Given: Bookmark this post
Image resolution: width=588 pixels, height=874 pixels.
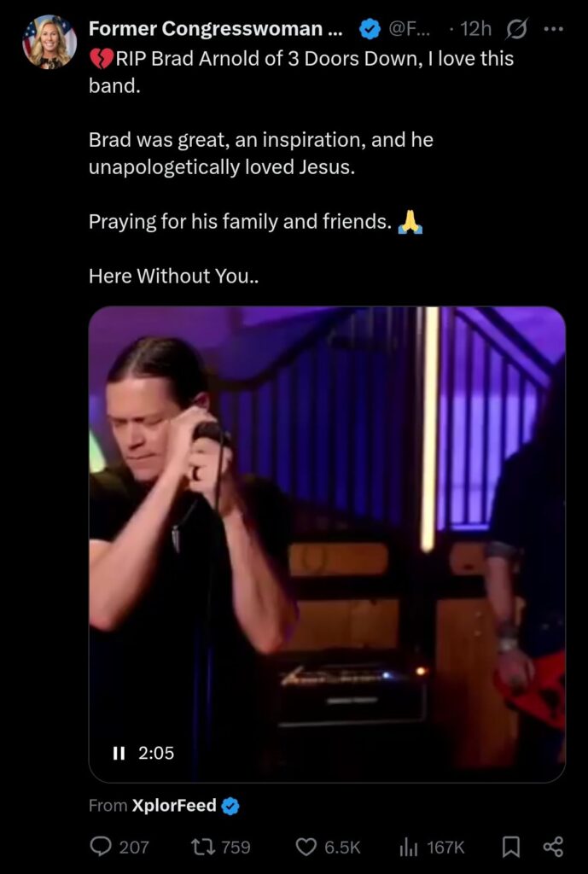Looking at the screenshot, I should coord(510,848).
